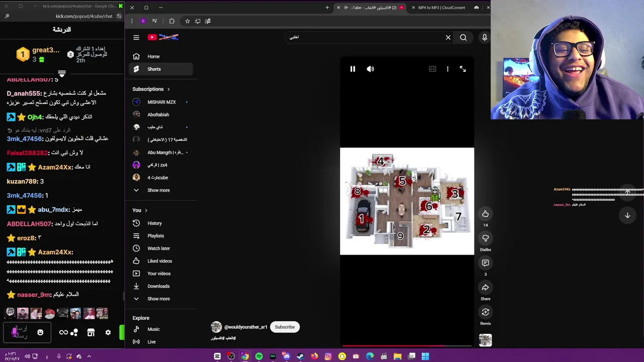Open Downloads page

coord(161,286)
